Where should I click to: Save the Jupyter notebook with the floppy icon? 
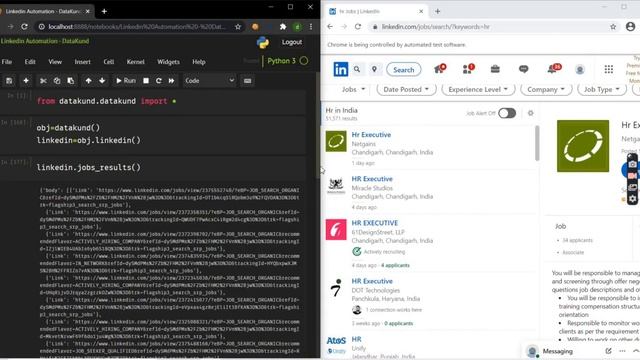[x=9, y=81]
